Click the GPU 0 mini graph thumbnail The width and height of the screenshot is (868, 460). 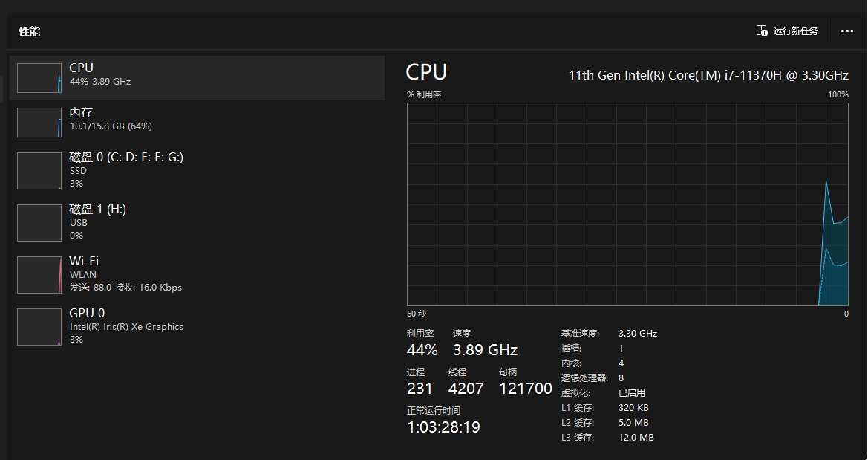[39, 327]
